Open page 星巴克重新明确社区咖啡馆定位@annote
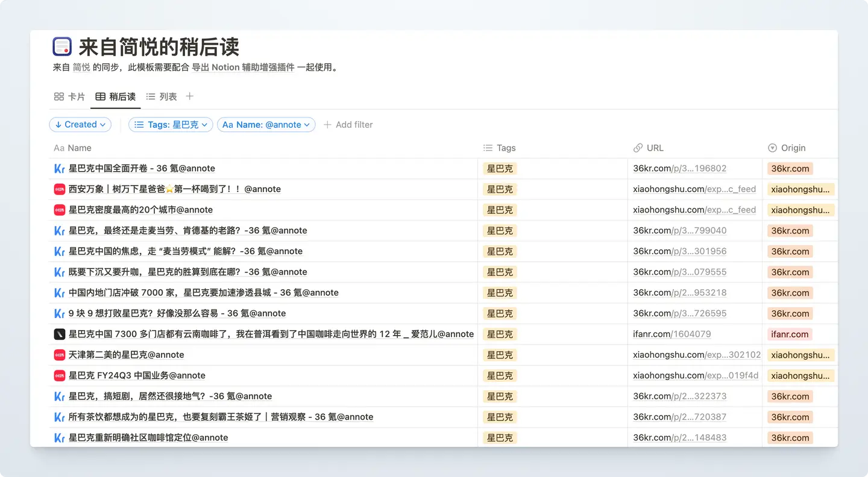The width and height of the screenshot is (868, 477). coord(148,438)
